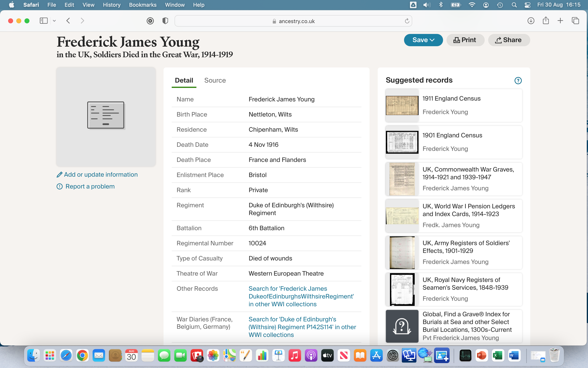Open App Store from the Dock
The image size is (588, 368).
[x=376, y=356]
